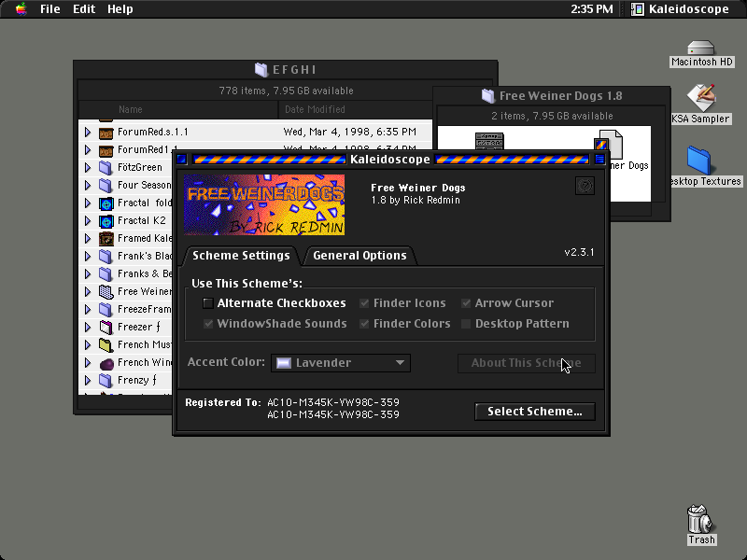Viewport: 747px width, 560px height.
Task: Open the Macintosh HD drive icon
Action: (701, 49)
